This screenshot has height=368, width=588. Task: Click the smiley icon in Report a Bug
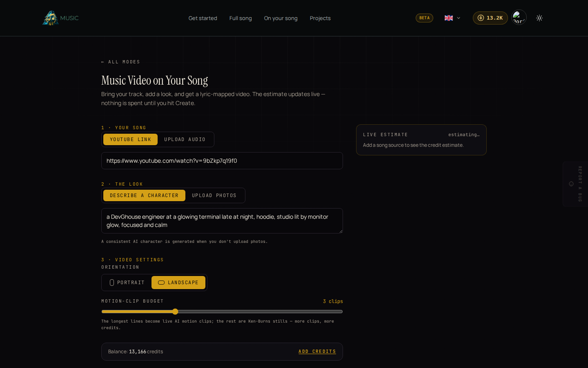pos(571,184)
